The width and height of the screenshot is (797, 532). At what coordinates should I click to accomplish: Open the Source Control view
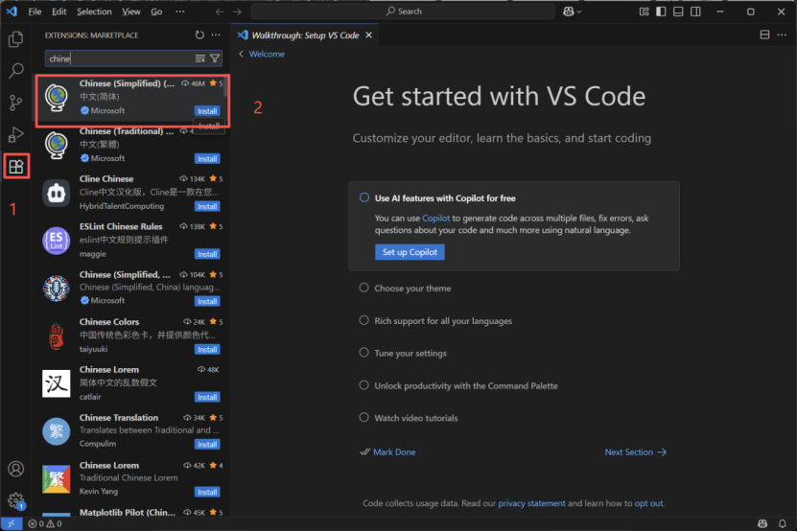[15, 103]
